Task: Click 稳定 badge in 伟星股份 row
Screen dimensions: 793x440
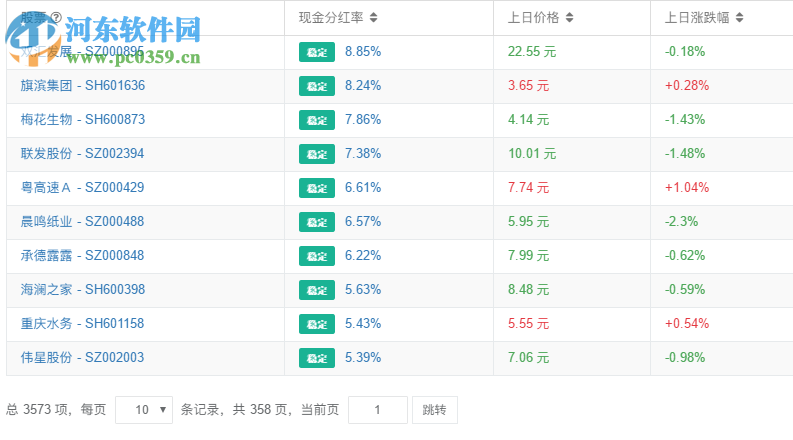Action: (x=317, y=358)
